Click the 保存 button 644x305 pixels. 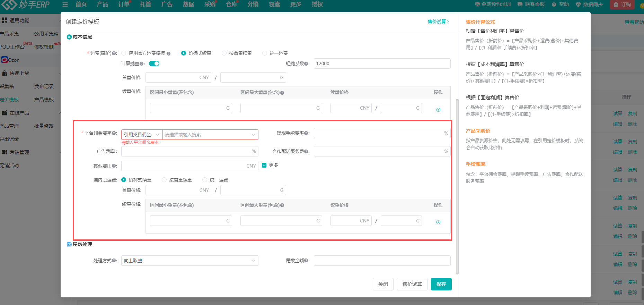[x=441, y=284]
